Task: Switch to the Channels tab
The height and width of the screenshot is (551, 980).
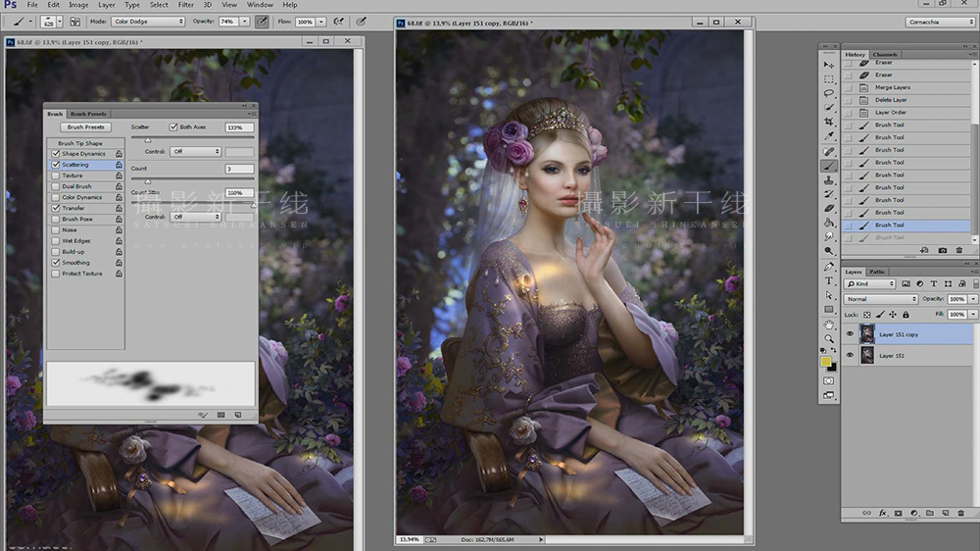Action: tap(885, 54)
